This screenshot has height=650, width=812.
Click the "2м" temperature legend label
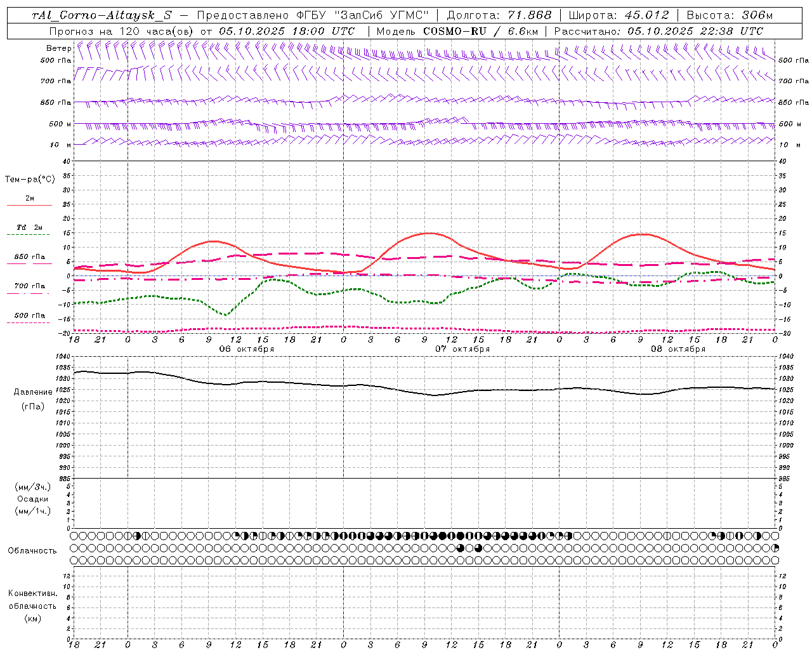pos(30,198)
